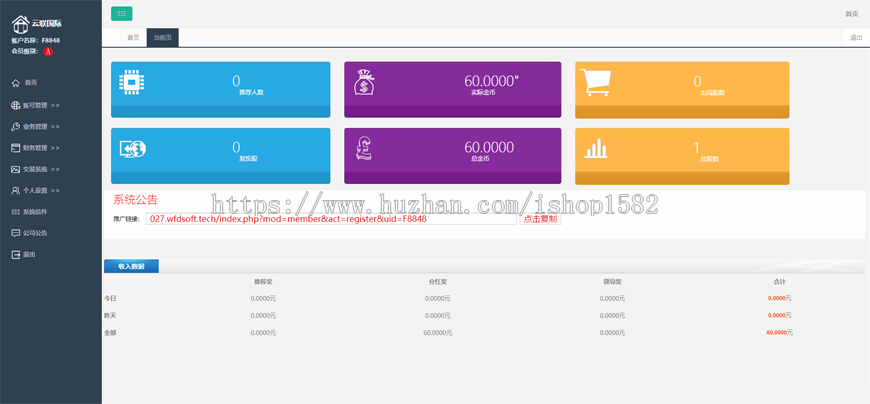The width and height of the screenshot is (870, 404).
Task: Click the people icon for 个人设置
Action: (16, 190)
